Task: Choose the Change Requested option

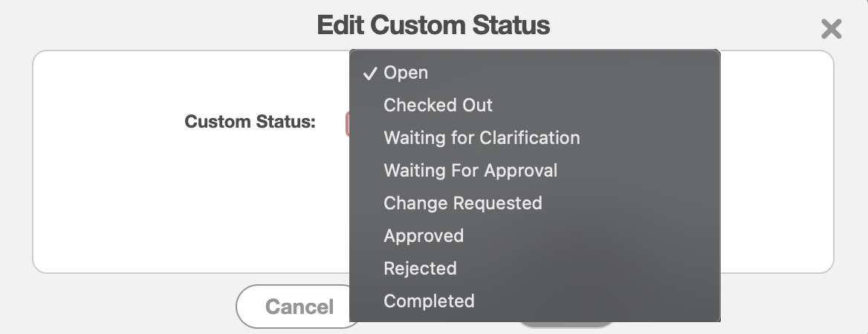Action: [463, 203]
